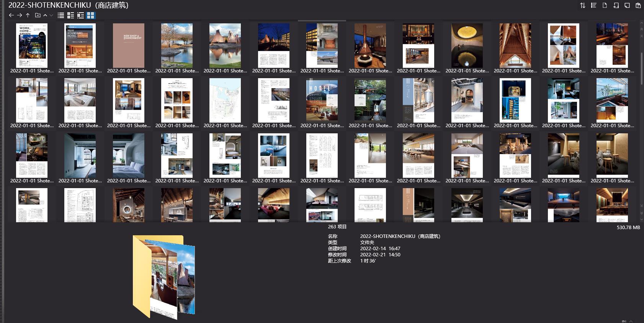Select the round mirror wooden interior thumbnail

pos(129,205)
